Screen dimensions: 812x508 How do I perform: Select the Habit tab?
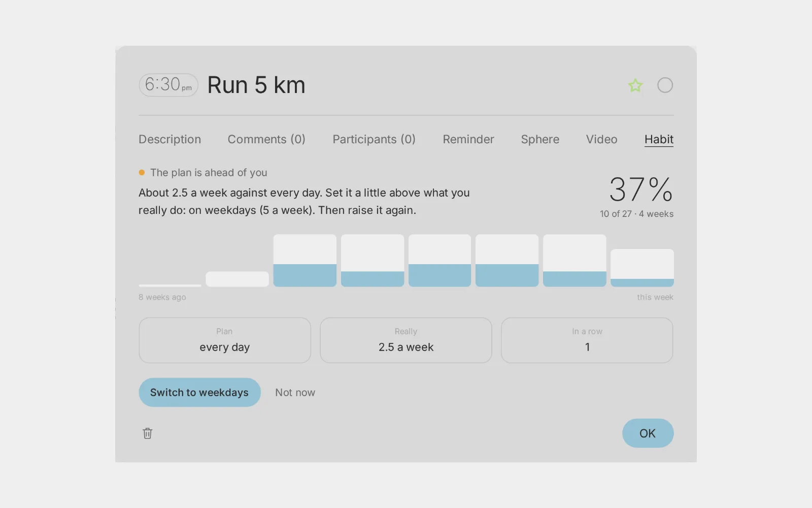659,139
